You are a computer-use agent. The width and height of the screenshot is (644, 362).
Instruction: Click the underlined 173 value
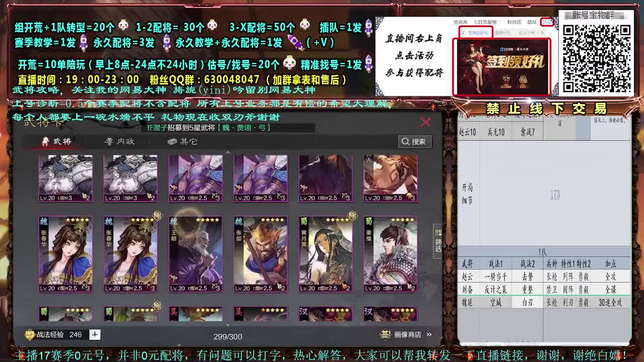[x=555, y=195]
